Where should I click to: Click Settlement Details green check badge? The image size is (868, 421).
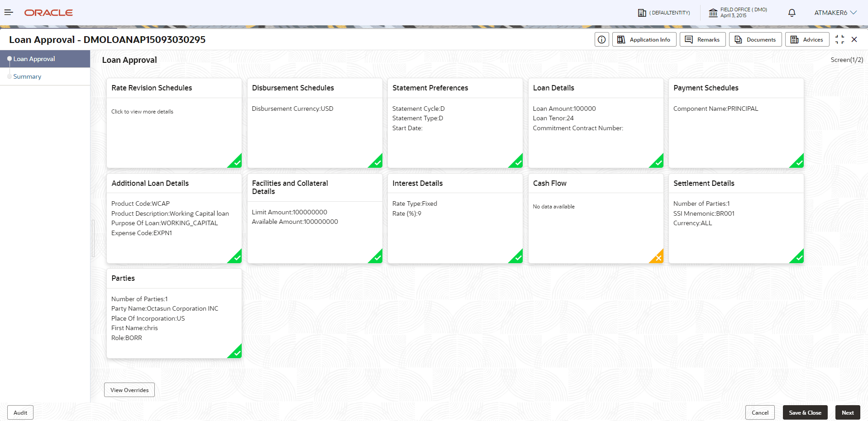click(798, 258)
